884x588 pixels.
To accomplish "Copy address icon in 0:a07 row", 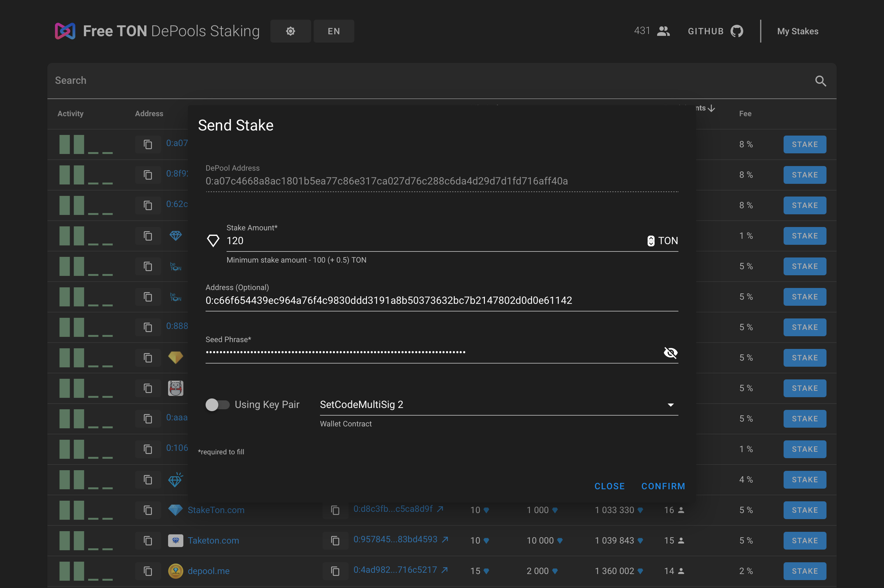I will pos(148,144).
